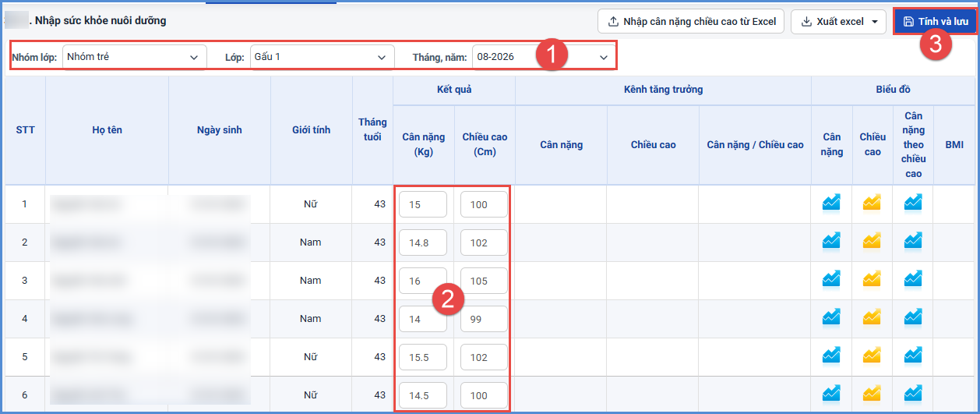Edit weight field with value 16
This screenshot has height=414, width=980.
pos(423,281)
